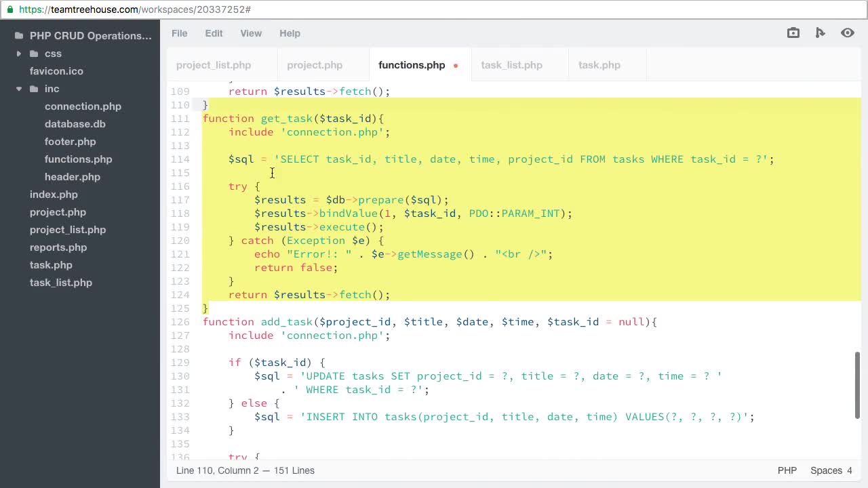Viewport: 868px width, 488px height.
Task: Click the PHP language mode selector
Action: [787, 470]
